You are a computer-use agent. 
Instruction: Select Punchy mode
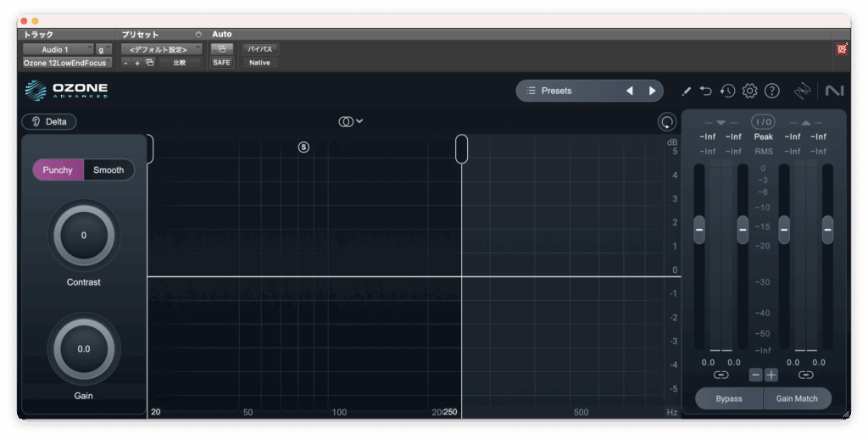point(58,169)
